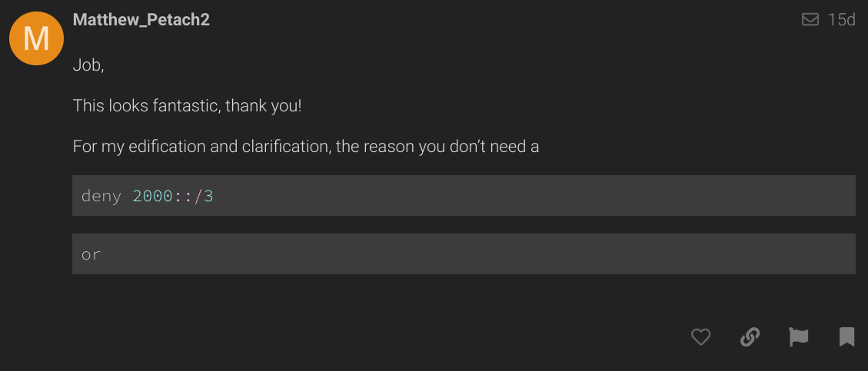Viewport: 868px width, 371px height.
Task: Open the Matthew_Petach2 username profile link
Action: pos(141,20)
